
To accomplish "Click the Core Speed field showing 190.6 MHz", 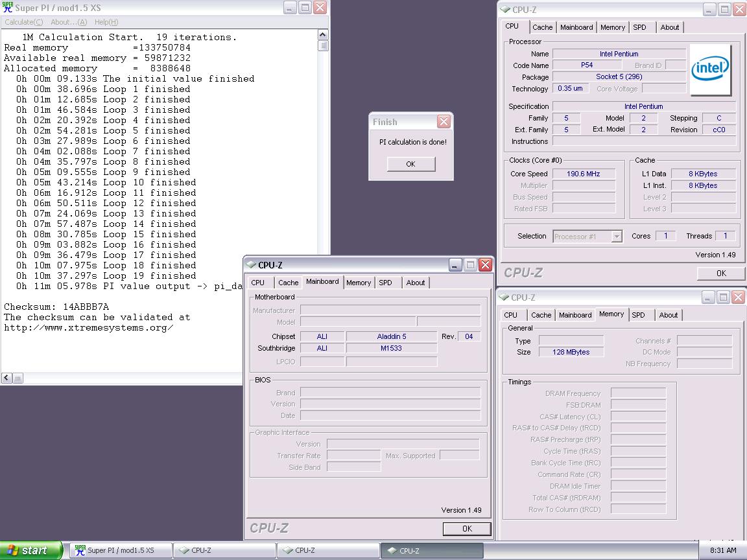I will pyautogui.click(x=584, y=174).
